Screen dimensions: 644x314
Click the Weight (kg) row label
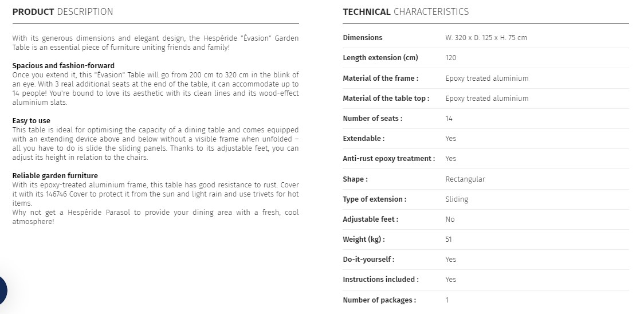coord(363,239)
